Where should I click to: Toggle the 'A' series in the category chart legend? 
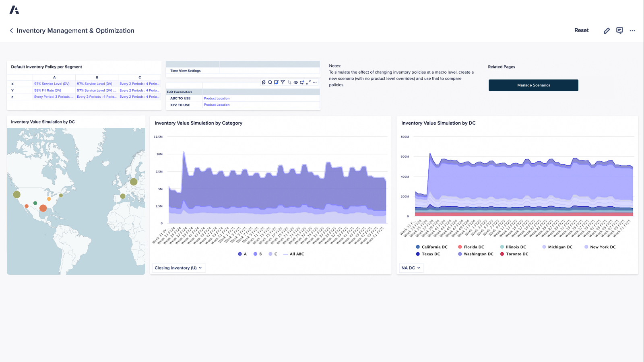(242, 254)
